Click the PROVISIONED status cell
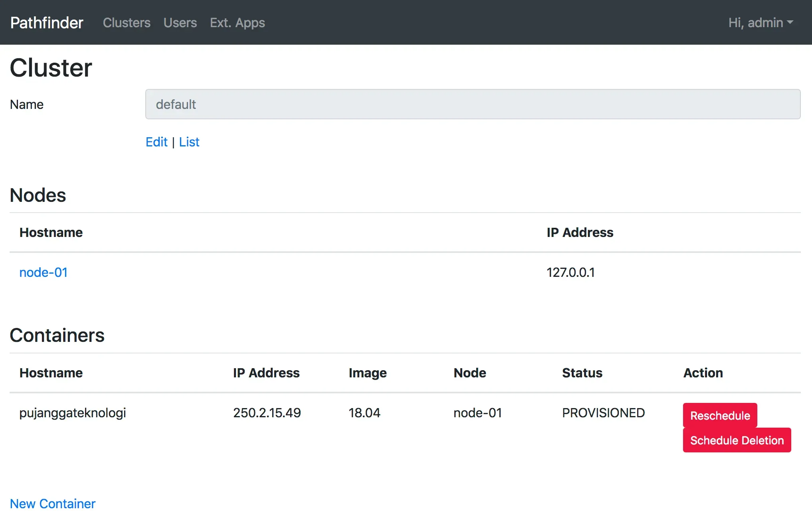 603,413
